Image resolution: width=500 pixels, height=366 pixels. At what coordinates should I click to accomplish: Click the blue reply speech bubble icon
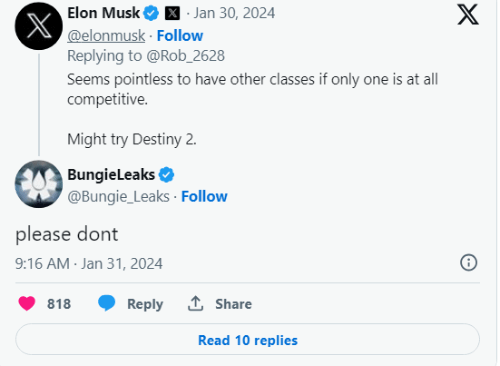click(x=107, y=303)
